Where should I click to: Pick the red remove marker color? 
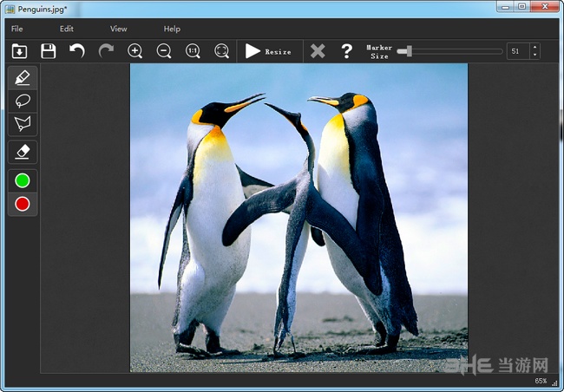(x=23, y=204)
